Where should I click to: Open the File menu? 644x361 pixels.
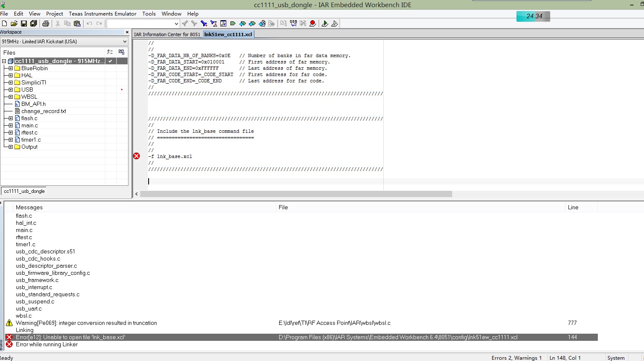(x=4, y=13)
